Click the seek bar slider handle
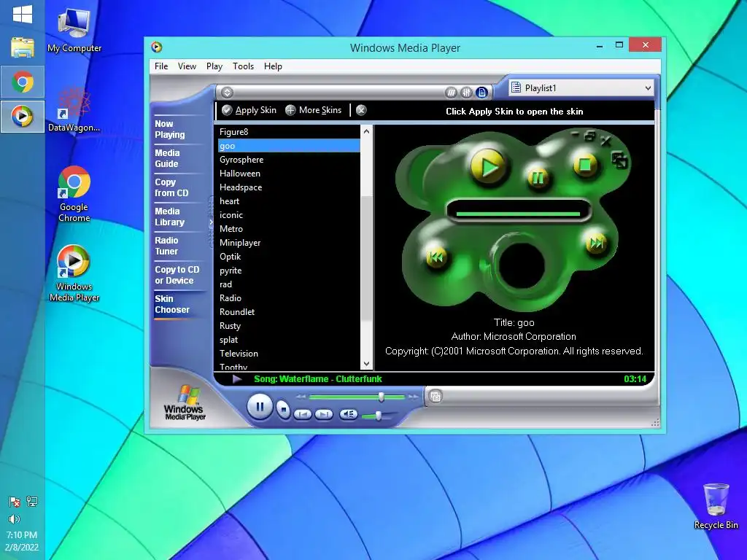 click(x=381, y=397)
